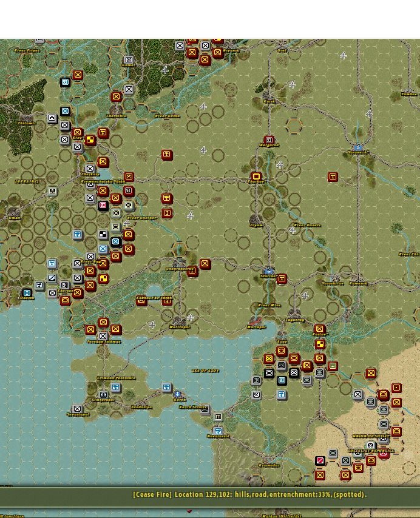
Task: Select the grey infantry unit in the Kerch Strait
Action: coord(205,409)
